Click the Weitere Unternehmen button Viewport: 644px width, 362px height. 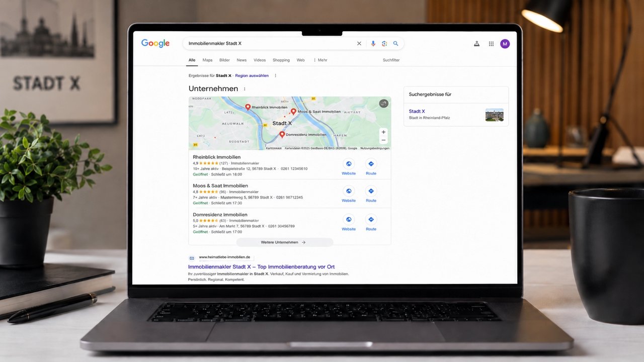(x=285, y=242)
